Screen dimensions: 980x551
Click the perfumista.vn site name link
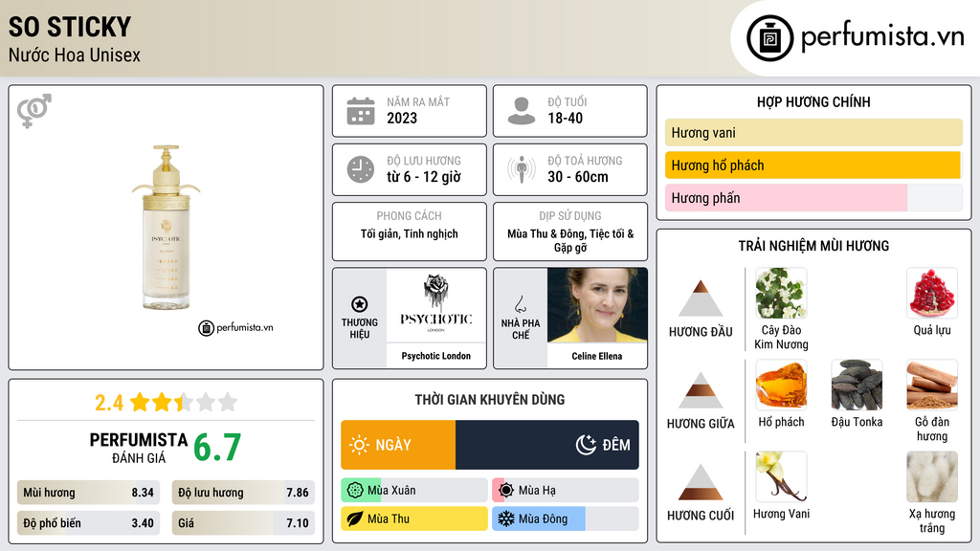tap(882, 37)
